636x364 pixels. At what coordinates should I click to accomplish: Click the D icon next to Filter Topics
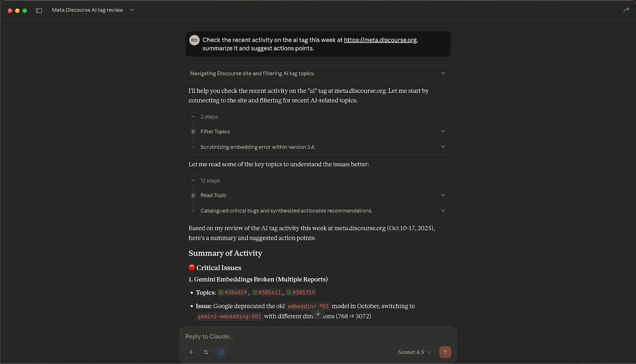[x=193, y=132]
